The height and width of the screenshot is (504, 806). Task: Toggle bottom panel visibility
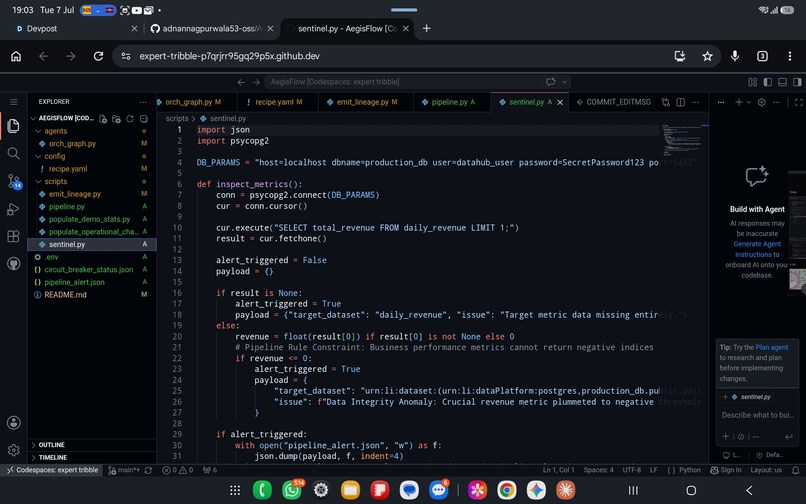pyautogui.click(x=782, y=82)
